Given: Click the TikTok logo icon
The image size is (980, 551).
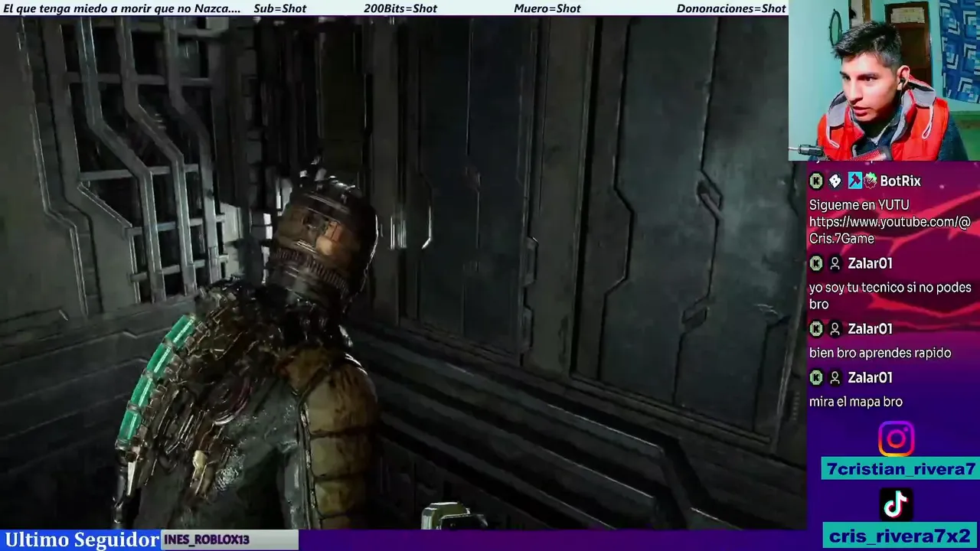Looking at the screenshot, I should pos(896,504).
